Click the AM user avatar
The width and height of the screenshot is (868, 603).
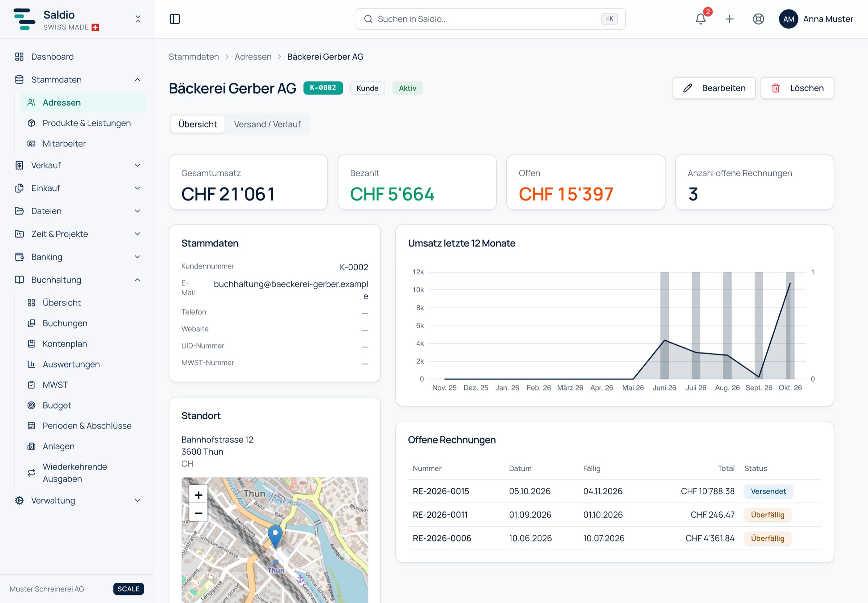(x=788, y=19)
